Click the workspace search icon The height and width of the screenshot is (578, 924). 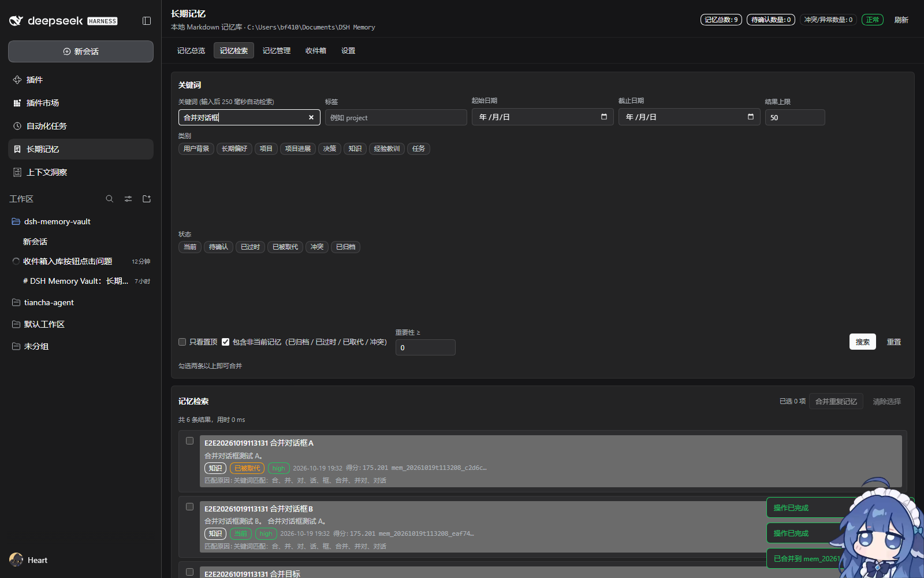pyautogui.click(x=110, y=199)
